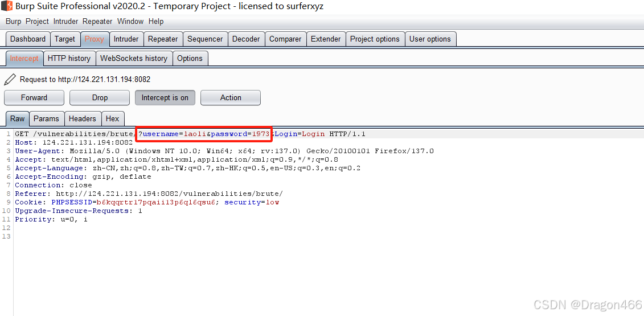Go to the Intruder tool tab
644x316 pixels.
[x=126, y=39]
